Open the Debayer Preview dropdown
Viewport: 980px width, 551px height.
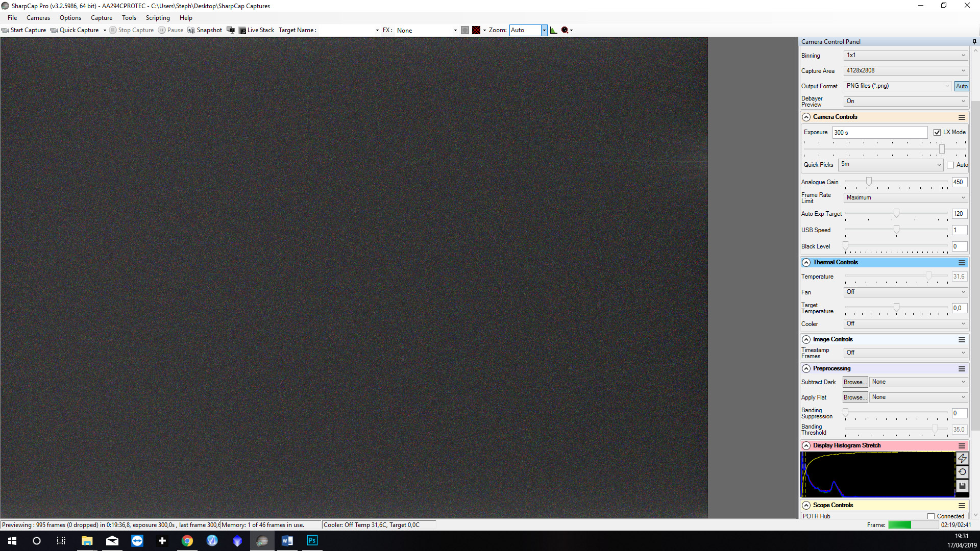(x=905, y=102)
